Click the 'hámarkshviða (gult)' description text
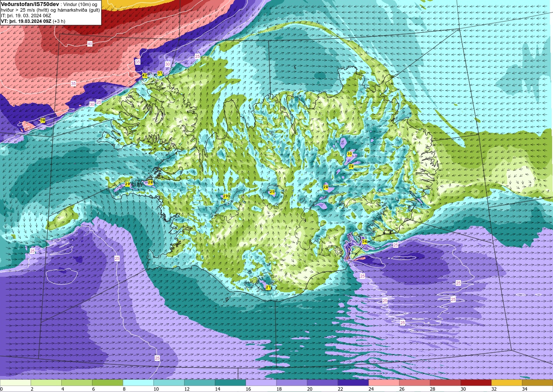Image resolution: width=553 pixels, height=392 pixels. pos(77,10)
